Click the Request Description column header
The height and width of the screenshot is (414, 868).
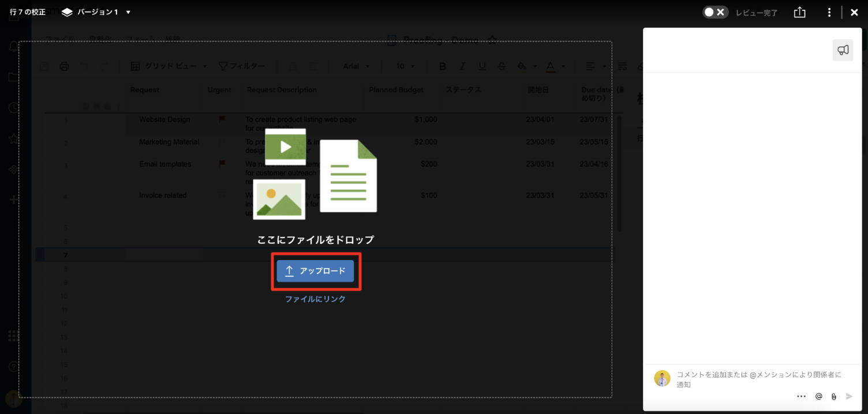click(x=282, y=90)
